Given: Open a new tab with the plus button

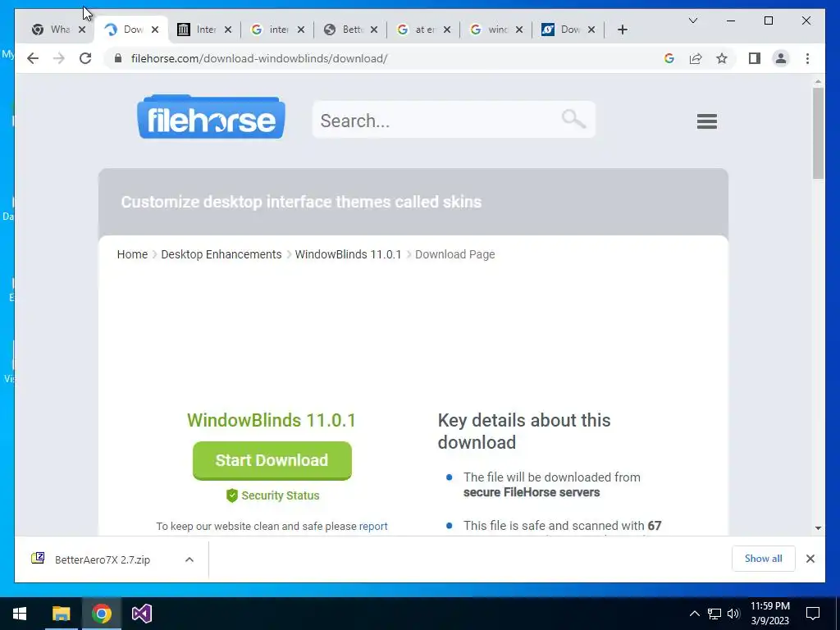Looking at the screenshot, I should pos(622,30).
